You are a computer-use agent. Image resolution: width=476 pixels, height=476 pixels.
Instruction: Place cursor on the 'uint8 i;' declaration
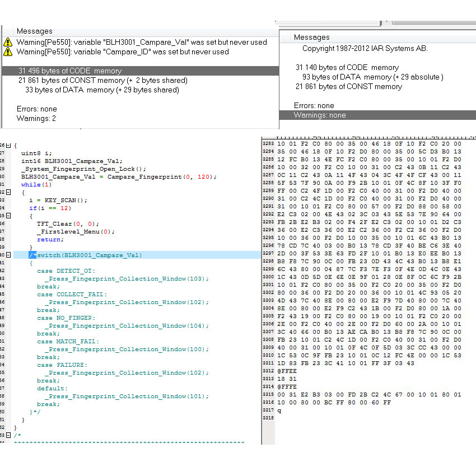[x=36, y=153]
